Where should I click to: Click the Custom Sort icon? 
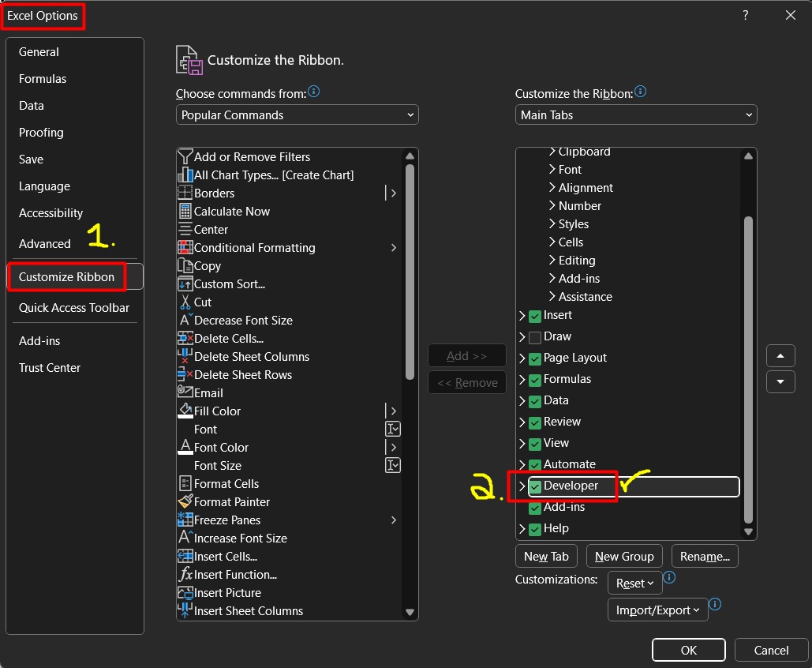185,284
